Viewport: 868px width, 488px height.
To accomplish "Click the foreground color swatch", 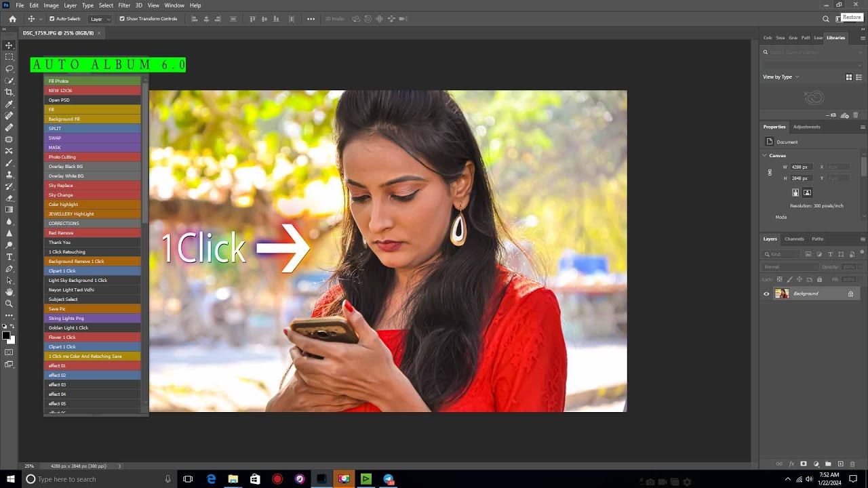I will click(x=6, y=335).
